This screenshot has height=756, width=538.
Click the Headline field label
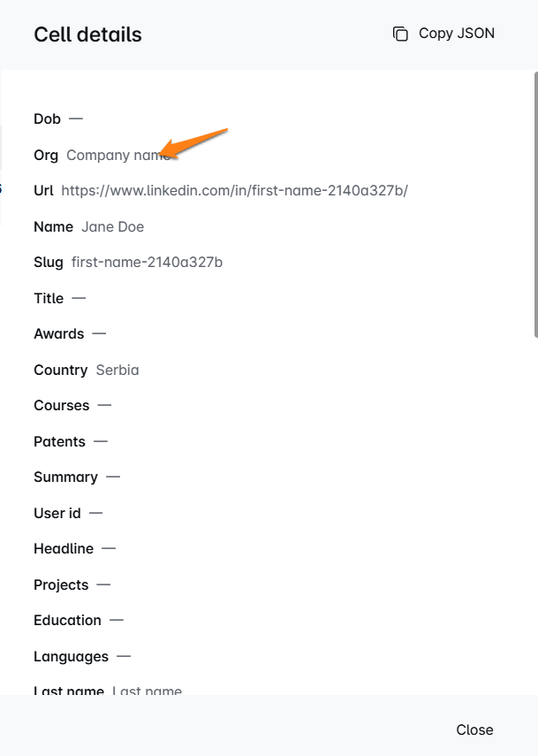[63, 549]
